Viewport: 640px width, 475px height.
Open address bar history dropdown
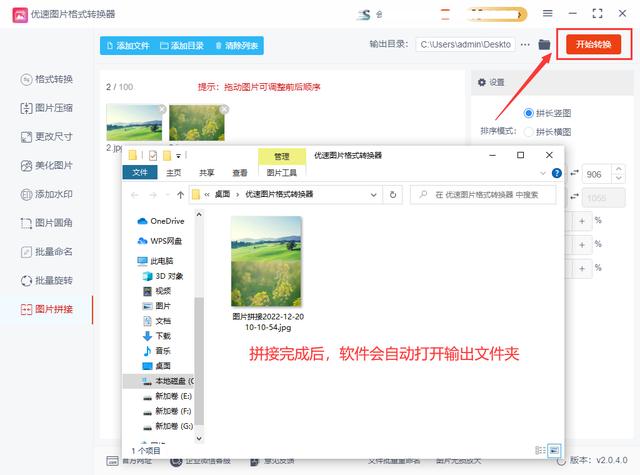pyautogui.click(x=373, y=195)
